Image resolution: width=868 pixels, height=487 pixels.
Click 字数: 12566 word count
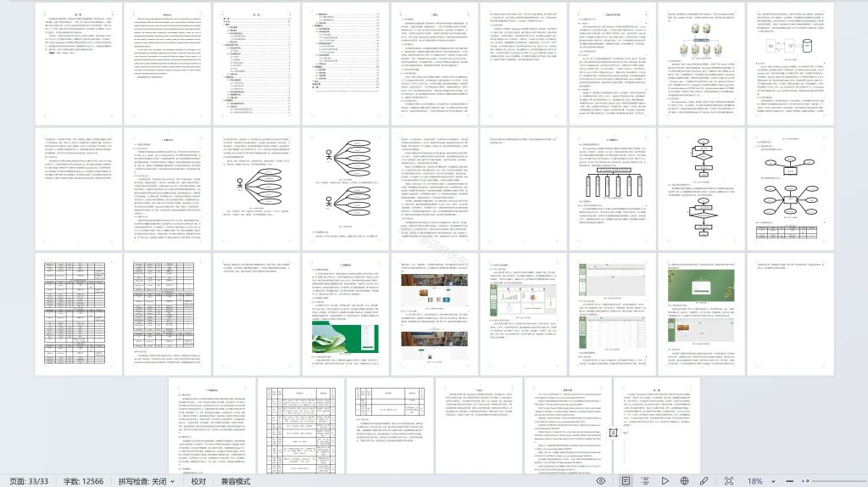tap(83, 481)
